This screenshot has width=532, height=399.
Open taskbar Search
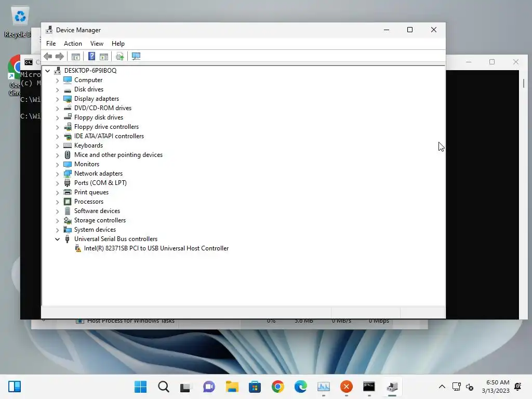(x=164, y=387)
